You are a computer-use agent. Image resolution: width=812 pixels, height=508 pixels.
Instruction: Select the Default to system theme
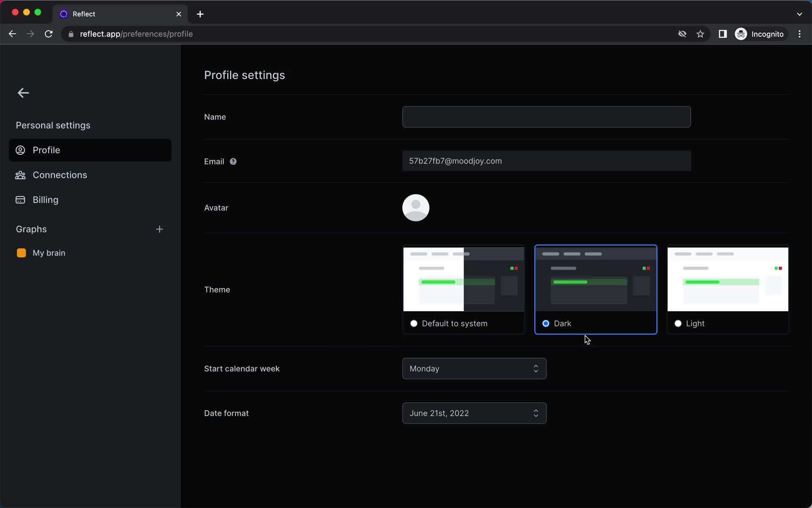coord(413,323)
